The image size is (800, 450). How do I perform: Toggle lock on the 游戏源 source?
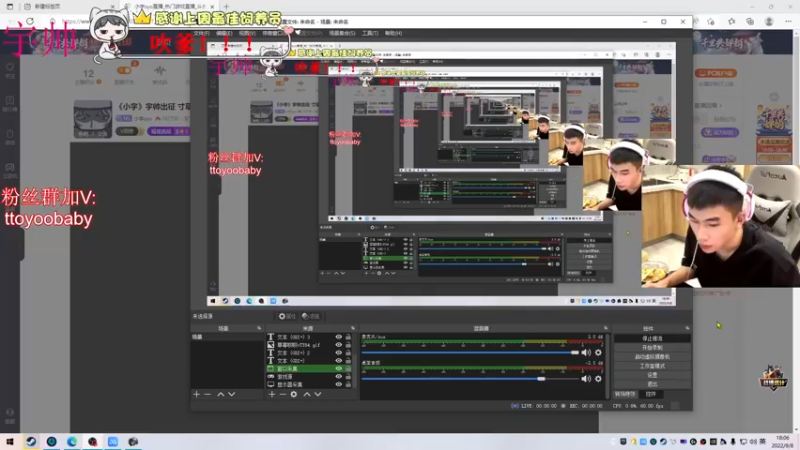(348, 377)
